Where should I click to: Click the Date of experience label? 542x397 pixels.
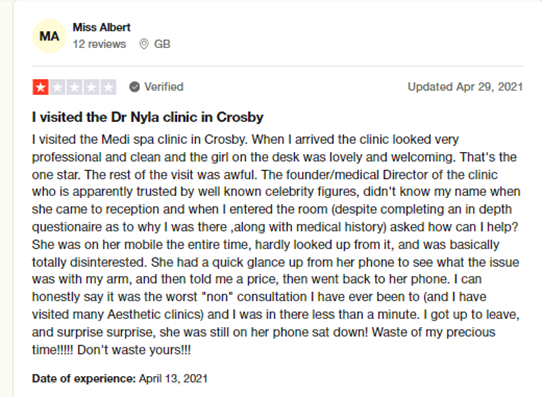pyautogui.click(x=84, y=379)
